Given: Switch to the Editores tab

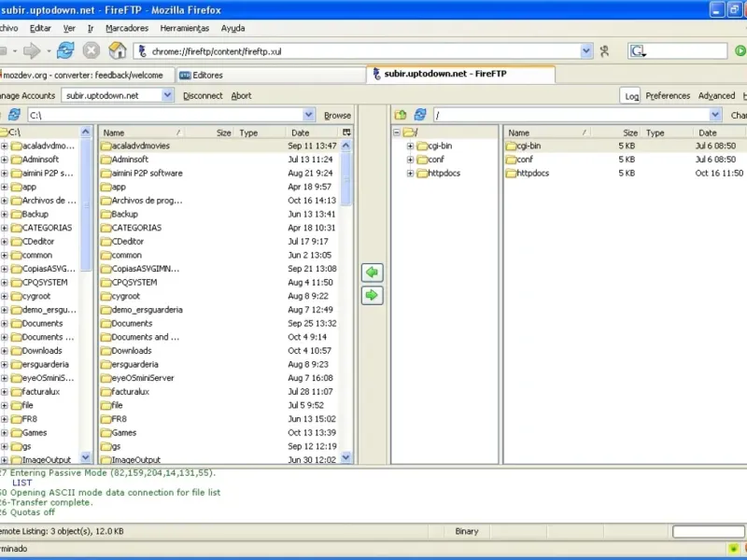Looking at the screenshot, I should pyautogui.click(x=271, y=76).
